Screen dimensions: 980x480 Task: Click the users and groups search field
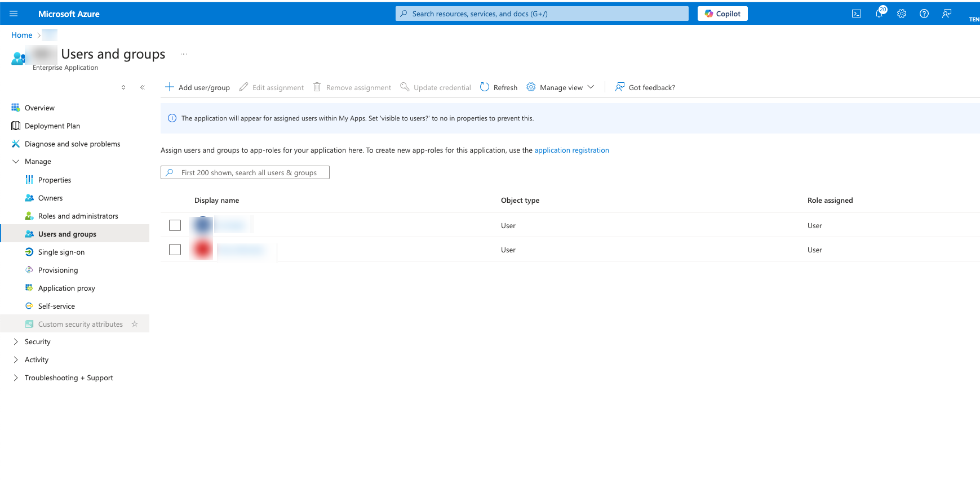(248, 173)
